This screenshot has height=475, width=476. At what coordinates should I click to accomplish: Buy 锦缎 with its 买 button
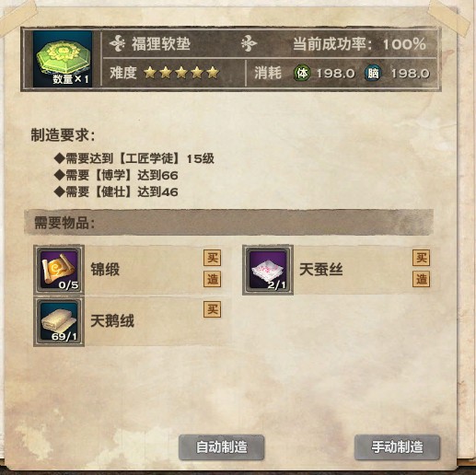(x=213, y=258)
